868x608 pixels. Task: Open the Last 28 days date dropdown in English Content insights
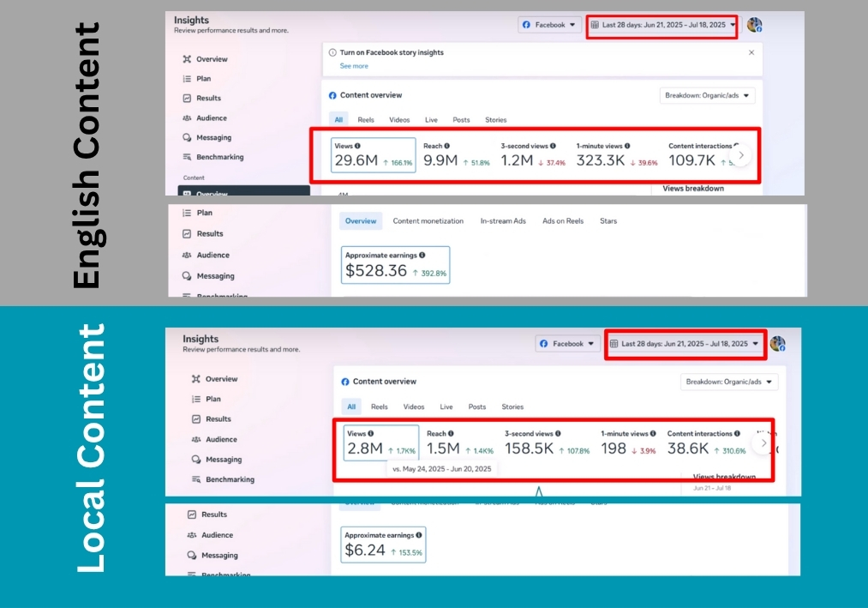pyautogui.click(x=662, y=25)
